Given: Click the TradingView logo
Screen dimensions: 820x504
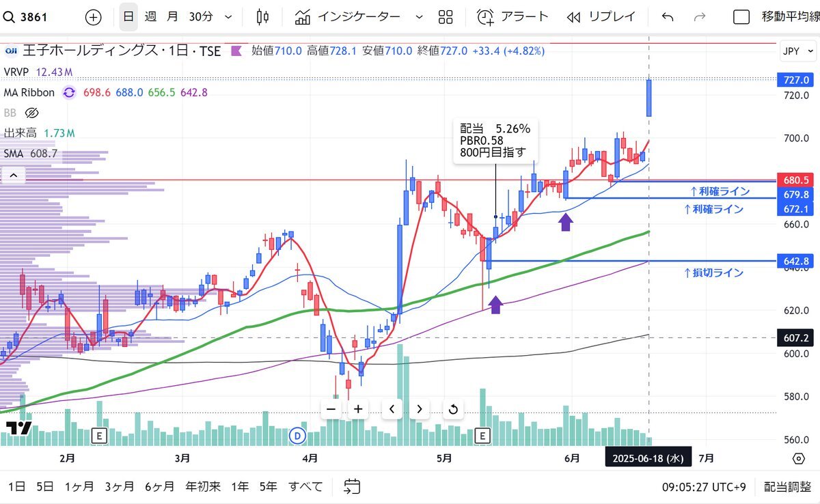Looking at the screenshot, I should tap(18, 429).
